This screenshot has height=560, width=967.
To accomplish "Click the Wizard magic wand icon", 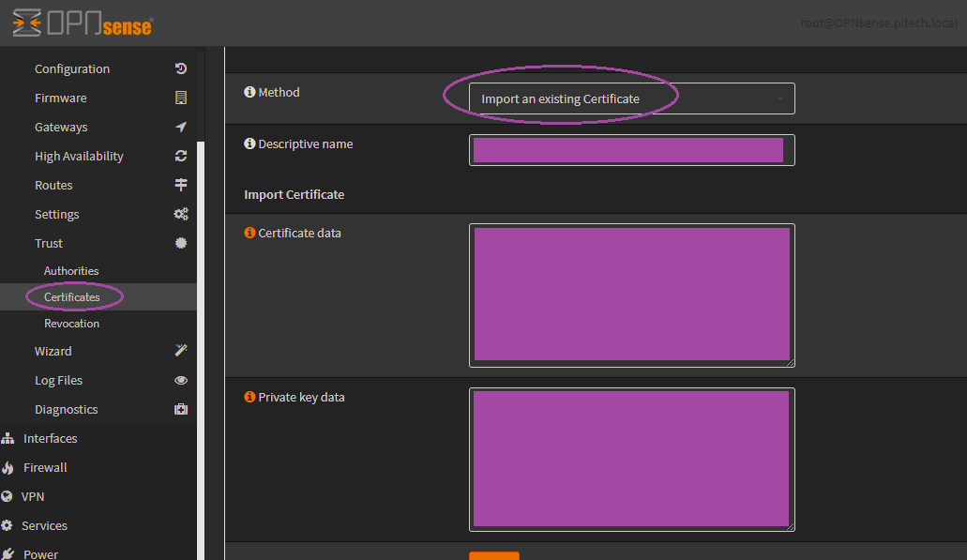I will point(181,351).
